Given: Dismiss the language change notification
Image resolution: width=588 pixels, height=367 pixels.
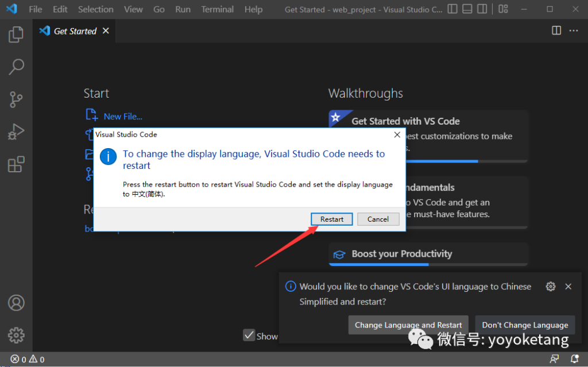Looking at the screenshot, I should tap(568, 287).
